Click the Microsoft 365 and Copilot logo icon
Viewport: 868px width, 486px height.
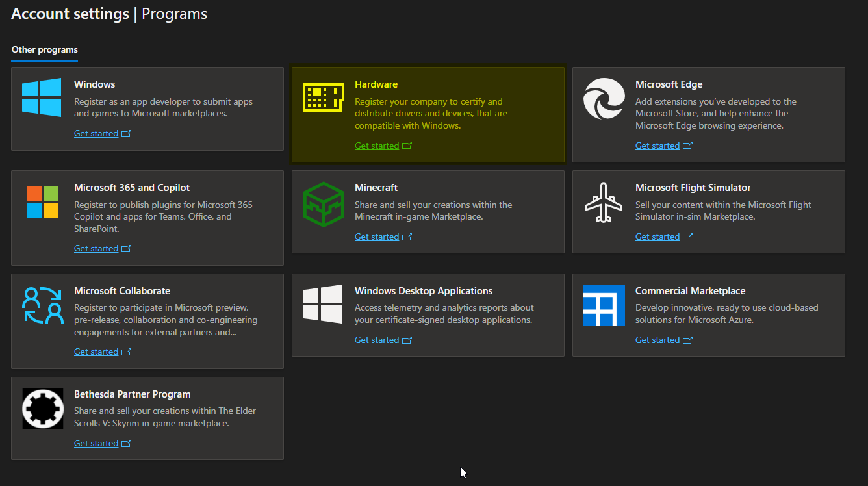43,202
